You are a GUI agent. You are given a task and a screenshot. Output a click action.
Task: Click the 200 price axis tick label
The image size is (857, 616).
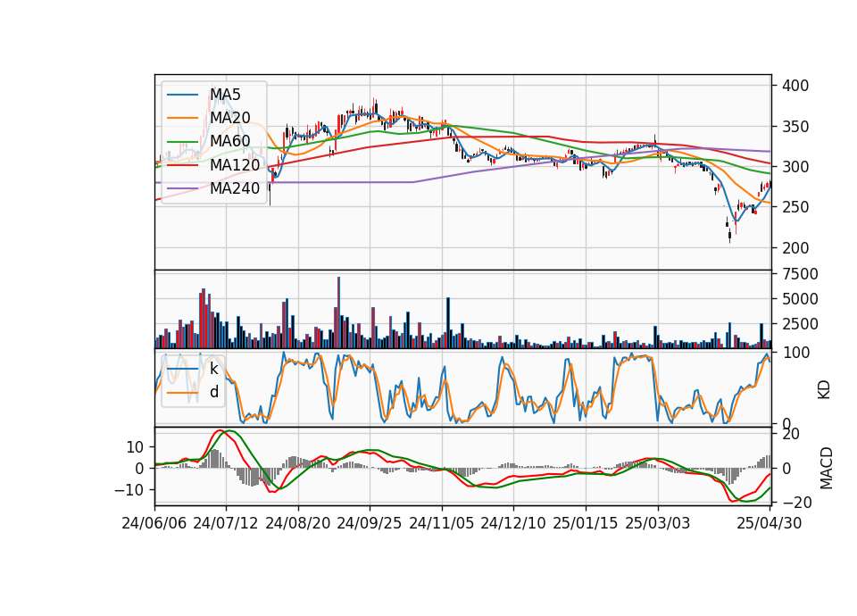coord(795,248)
